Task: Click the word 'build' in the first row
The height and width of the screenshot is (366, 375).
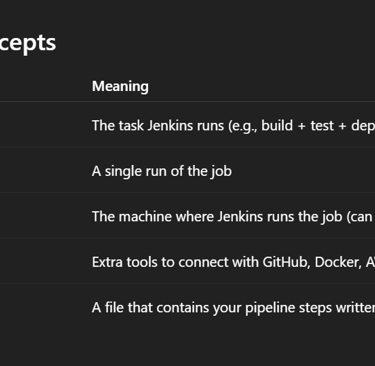Action: point(277,126)
